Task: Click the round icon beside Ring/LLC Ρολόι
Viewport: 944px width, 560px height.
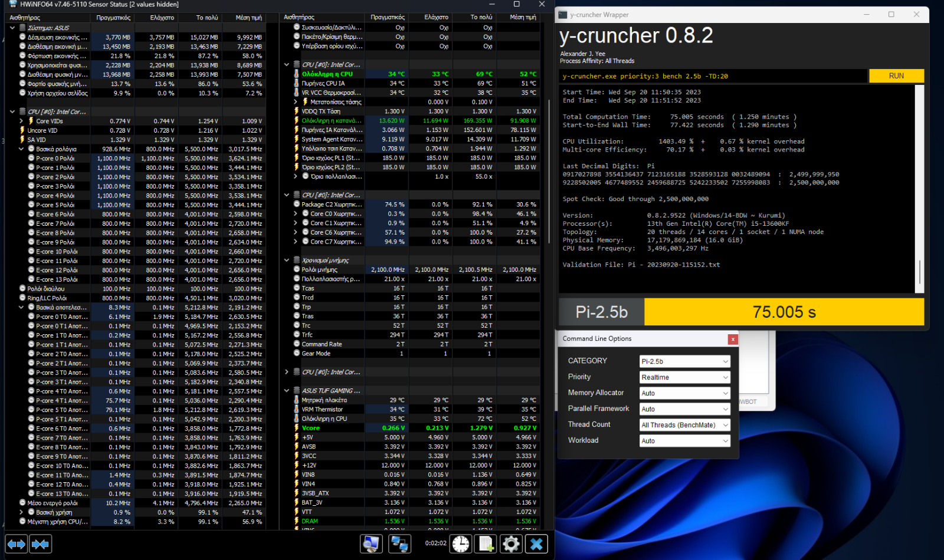Action: click(x=22, y=298)
